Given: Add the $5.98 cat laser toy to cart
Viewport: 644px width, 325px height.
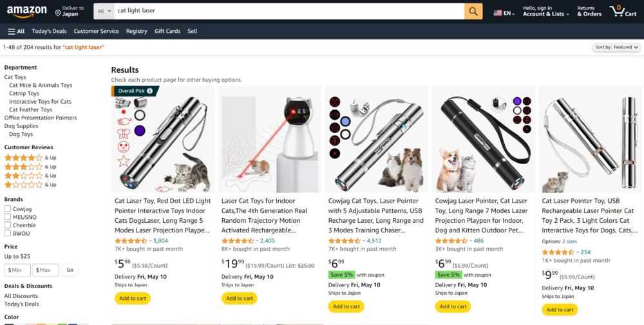Looking at the screenshot, I should pos(133,298).
